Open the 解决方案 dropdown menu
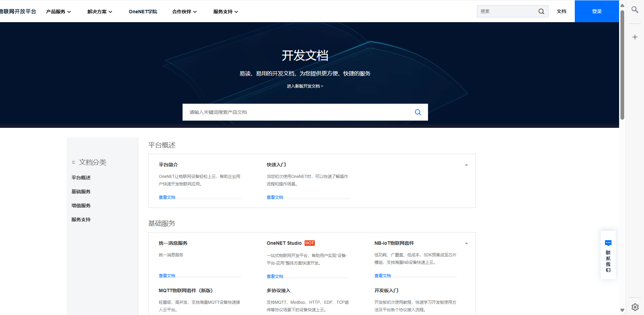 99,11
